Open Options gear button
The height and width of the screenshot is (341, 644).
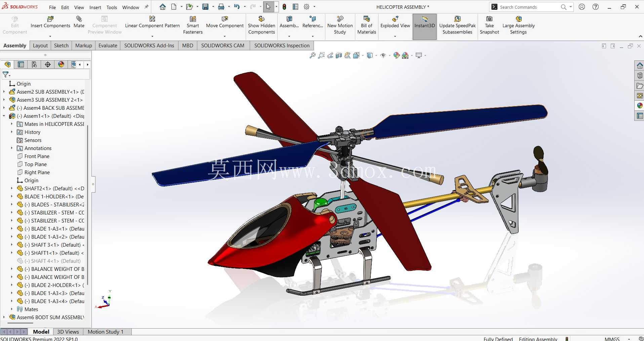click(307, 7)
